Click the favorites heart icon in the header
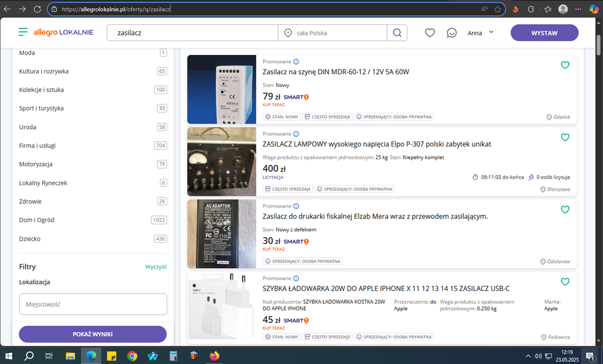Viewport: 603px width, 364px height. pyautogui.click(x=430, y=33)
